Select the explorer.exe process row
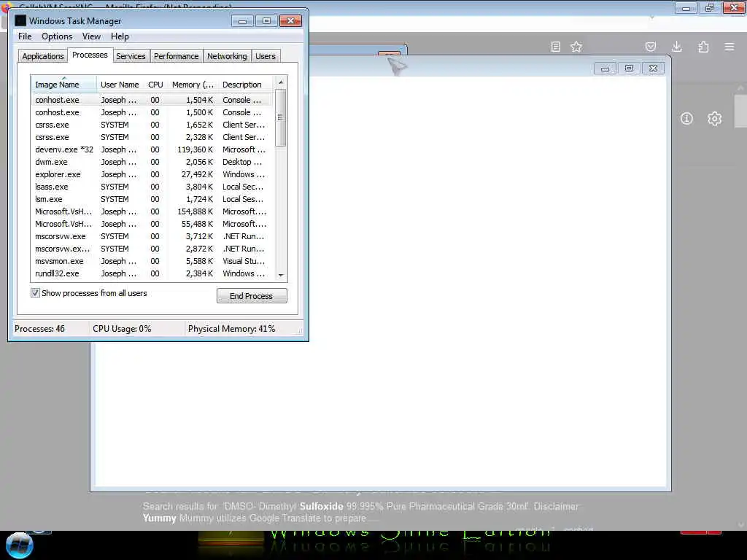This screenshot has width=747, height=560. pyautogui.click(x=152, y=174)
